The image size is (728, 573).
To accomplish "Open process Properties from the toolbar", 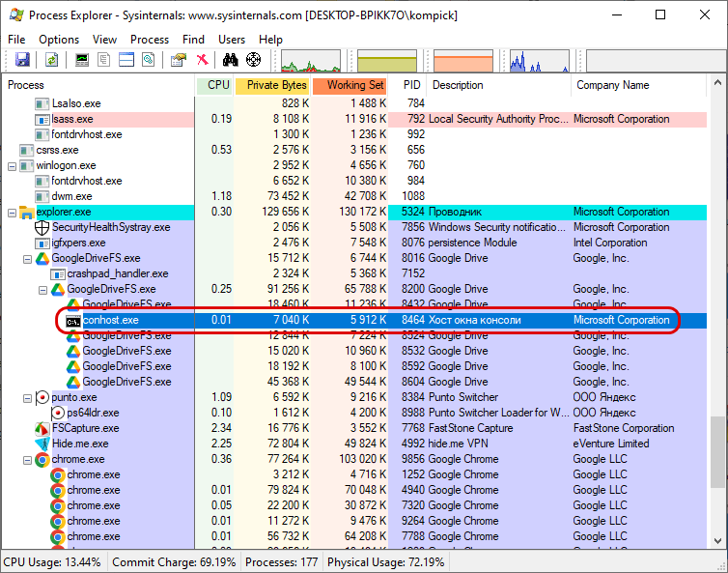I will pyautogui.click(x=179, y=60).
